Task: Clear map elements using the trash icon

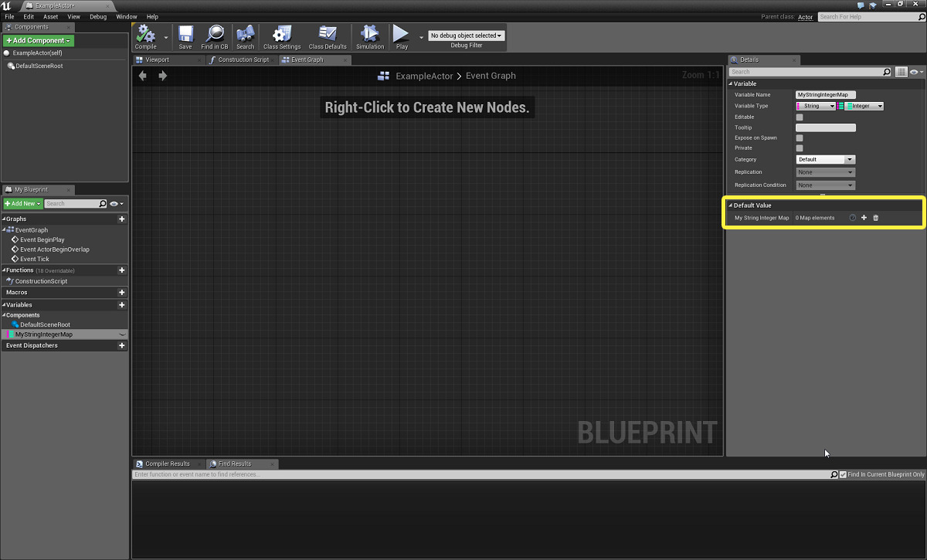Action: [875, 218]
